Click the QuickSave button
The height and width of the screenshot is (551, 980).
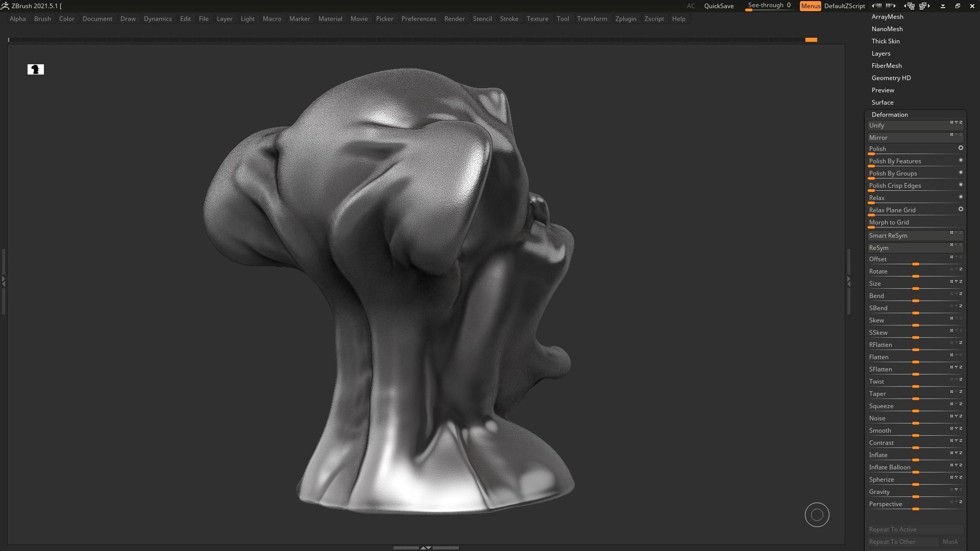tap(719, 6)
